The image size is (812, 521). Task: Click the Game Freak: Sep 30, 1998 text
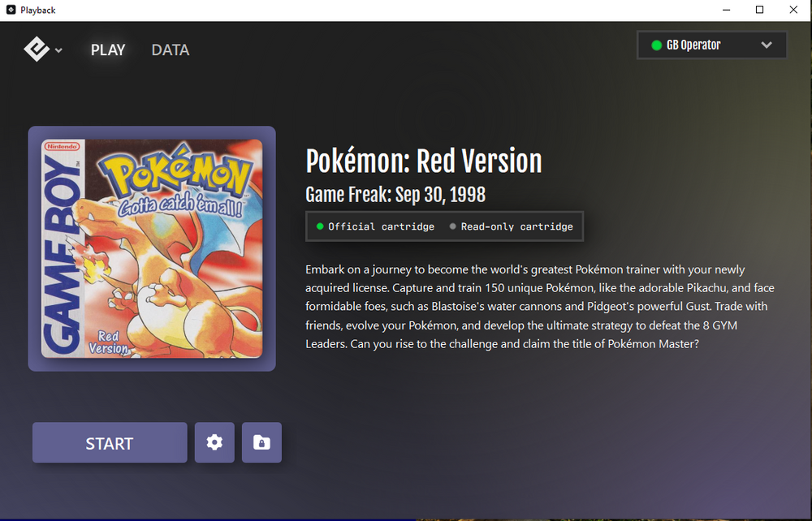coord(395,195)
